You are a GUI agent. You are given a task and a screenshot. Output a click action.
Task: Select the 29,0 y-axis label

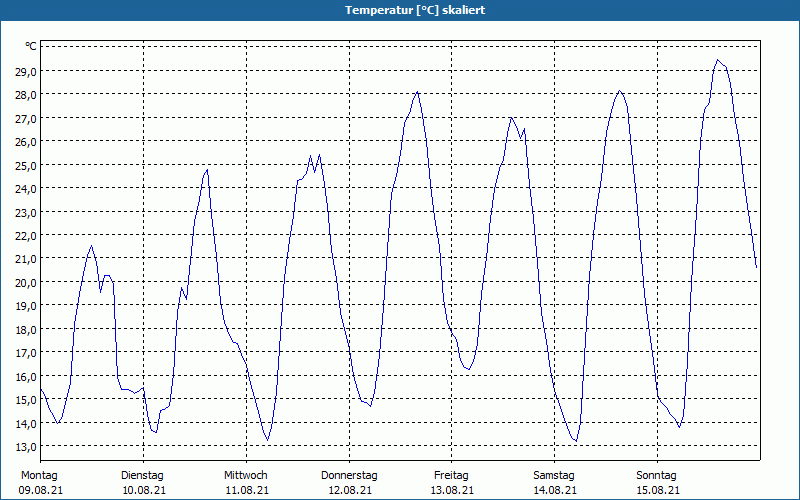[24, 72]
